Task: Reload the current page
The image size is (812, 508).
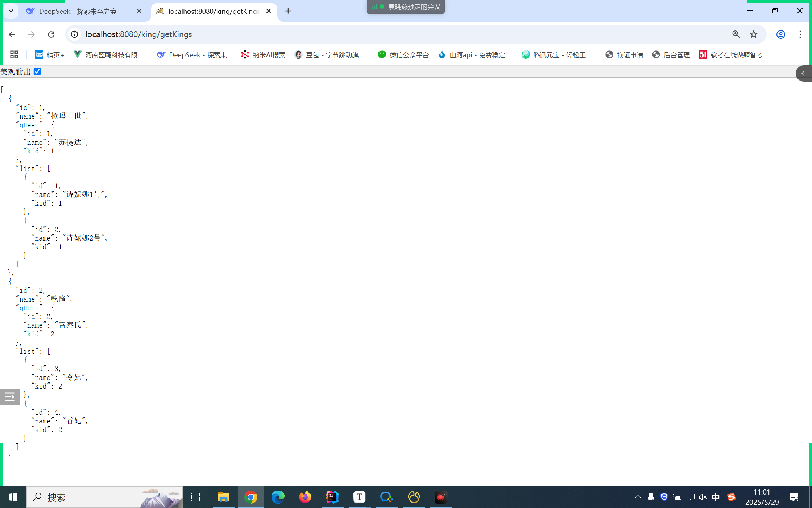Action: (51, 34)
